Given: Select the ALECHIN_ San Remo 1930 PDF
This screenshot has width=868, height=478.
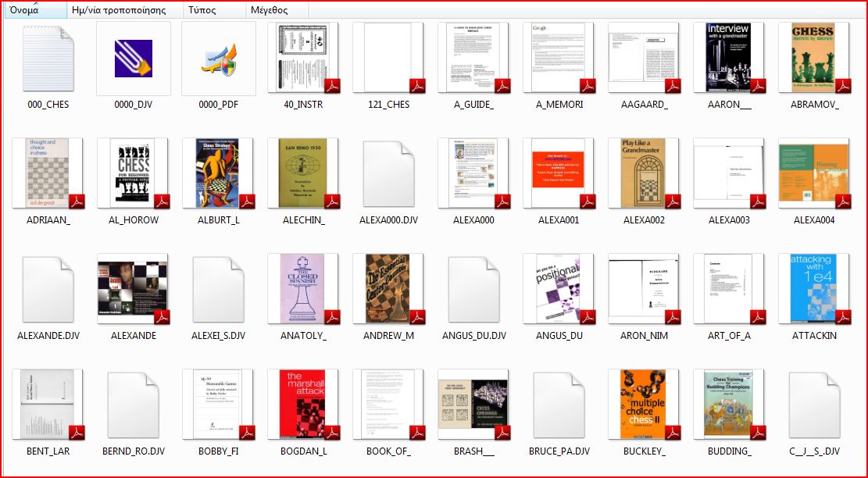Looking at the screenshot, I should (x=304, y=173).
